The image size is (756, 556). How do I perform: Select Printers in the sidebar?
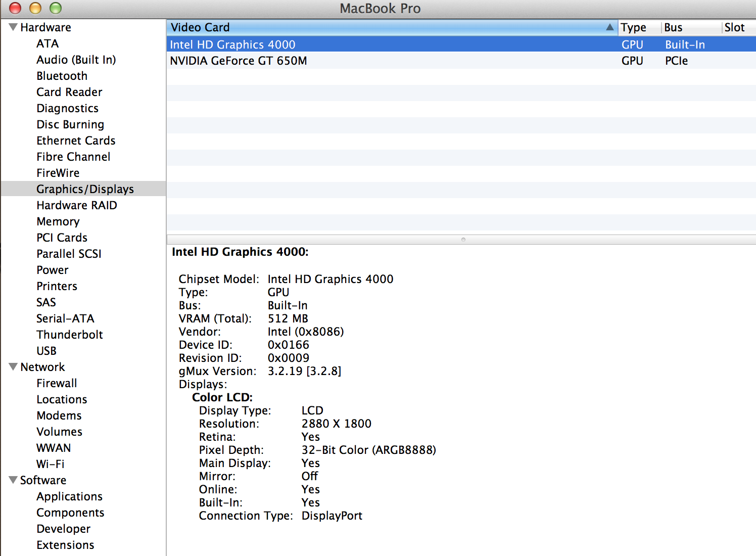coord(57,286)
